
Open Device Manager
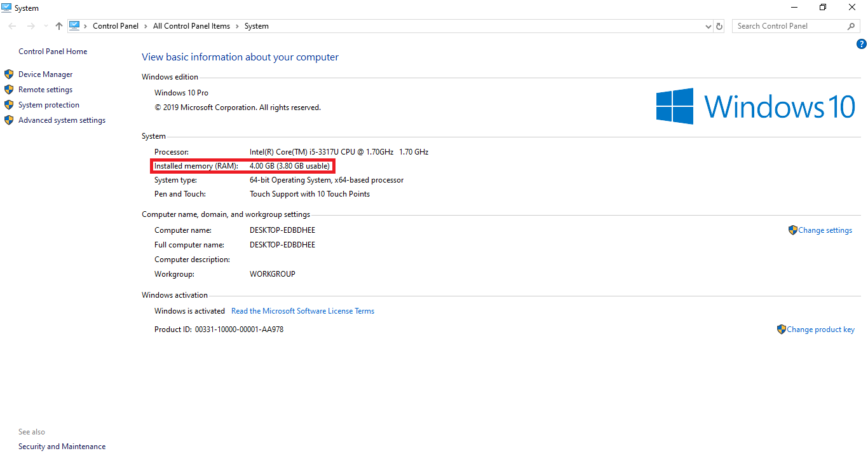(x=46, y=74)
